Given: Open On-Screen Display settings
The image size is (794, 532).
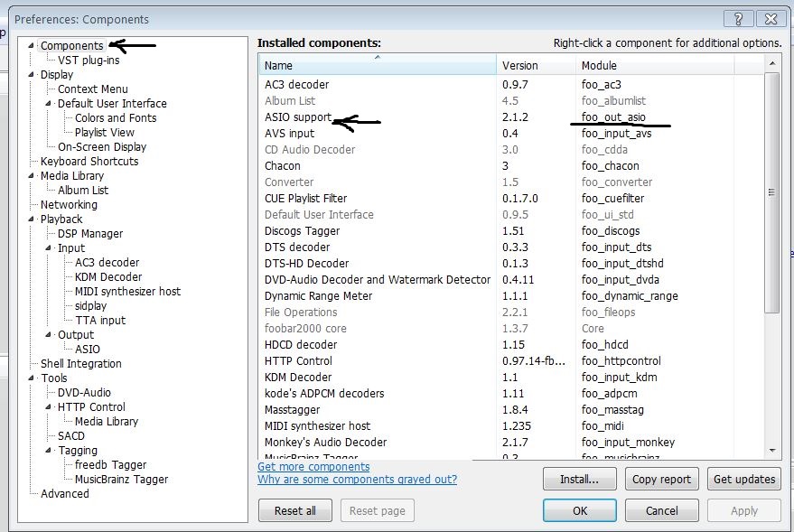Looking at the screenshot, I should (102, 147).
